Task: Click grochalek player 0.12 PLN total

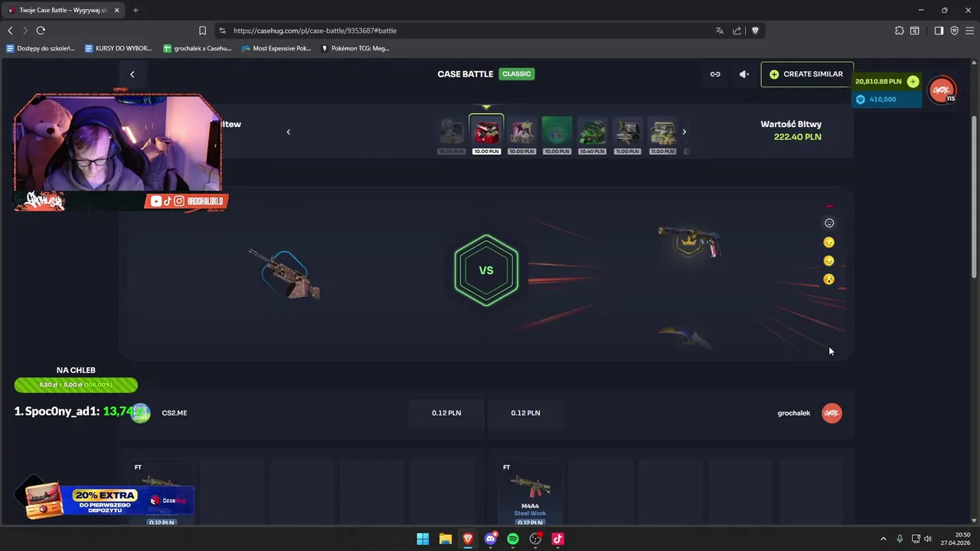Action: pos(525,413)
